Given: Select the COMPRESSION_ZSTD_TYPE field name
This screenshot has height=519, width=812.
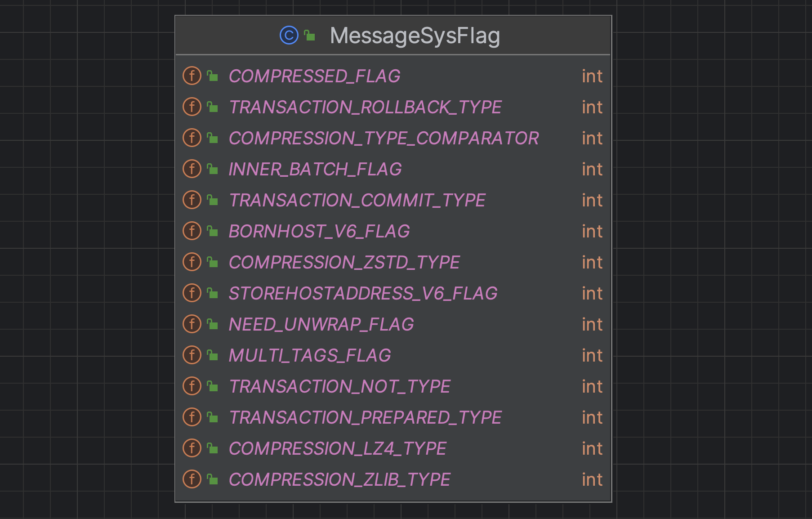Looking at the screenshot, I should pyautogui.click(x=344, y=262).
